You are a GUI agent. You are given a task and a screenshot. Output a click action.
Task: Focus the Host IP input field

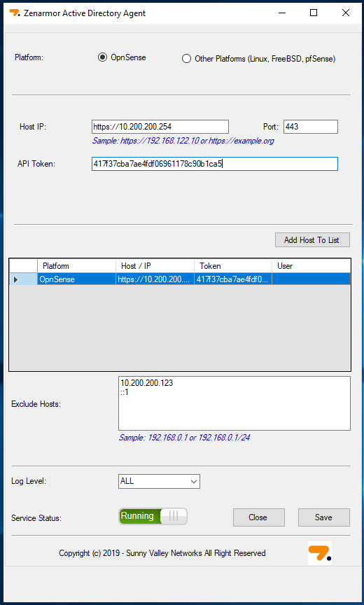pyautogui.click(x=160, y=127)
